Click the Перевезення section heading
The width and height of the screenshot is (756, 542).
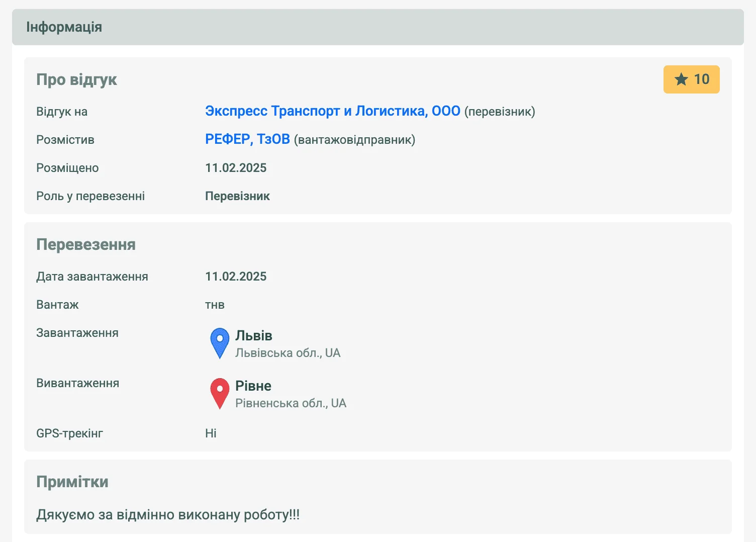pos(86,244)
